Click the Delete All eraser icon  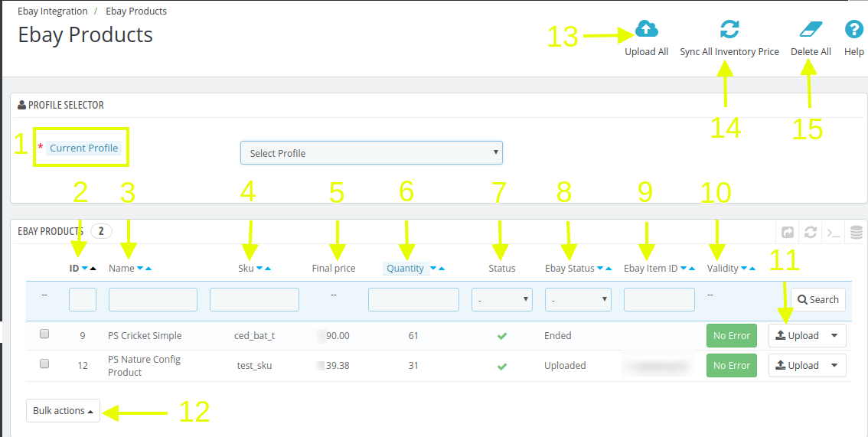pos(811,29)
